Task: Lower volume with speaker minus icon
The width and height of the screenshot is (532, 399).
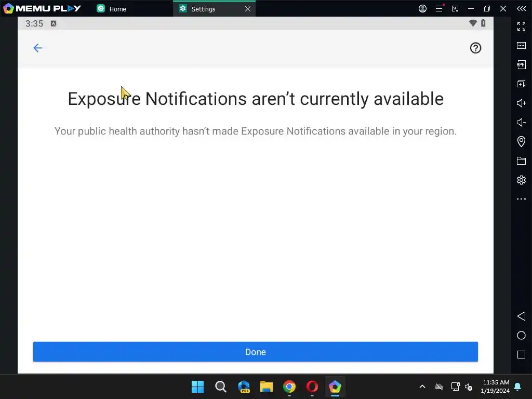Action: (521, 122)
